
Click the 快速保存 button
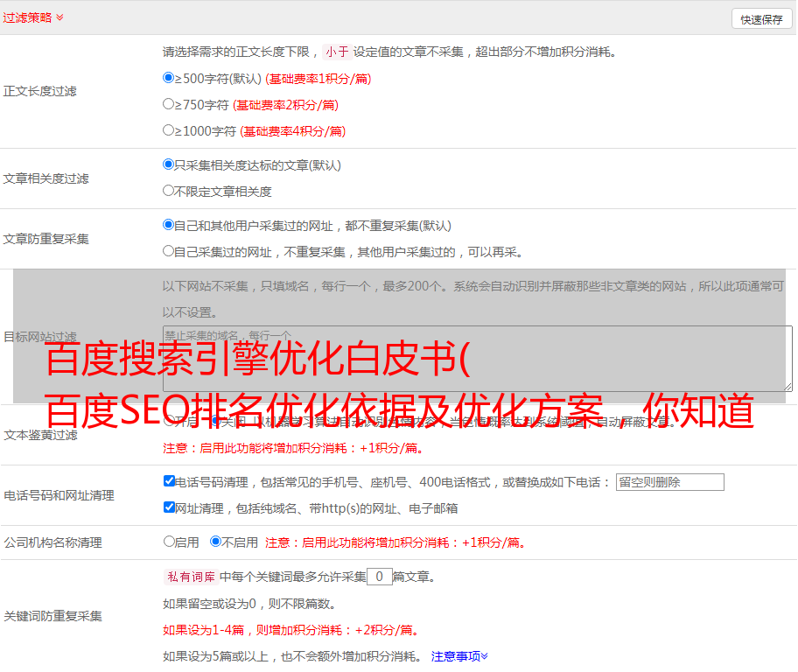click(x=760, y=19)
